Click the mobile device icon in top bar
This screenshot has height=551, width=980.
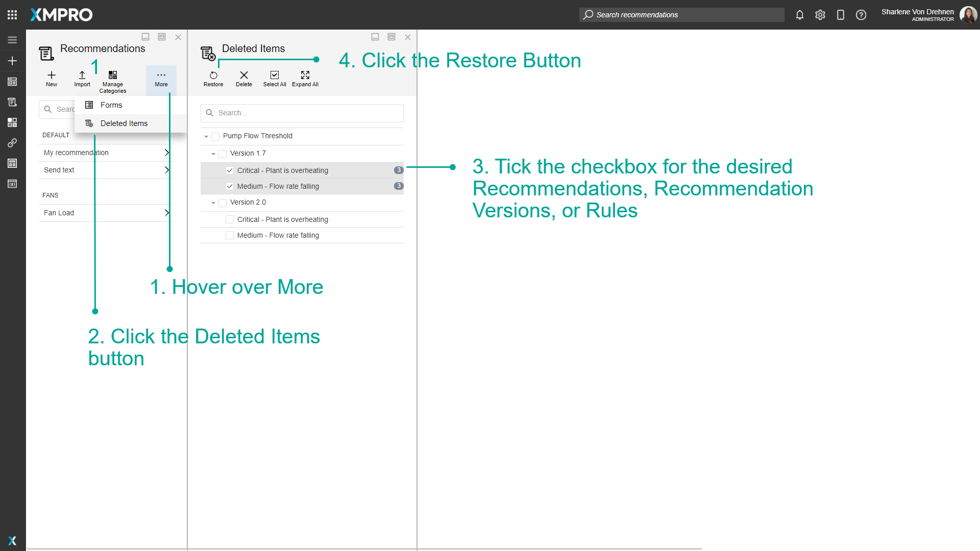pyautogui.click(x=841, y=15)
